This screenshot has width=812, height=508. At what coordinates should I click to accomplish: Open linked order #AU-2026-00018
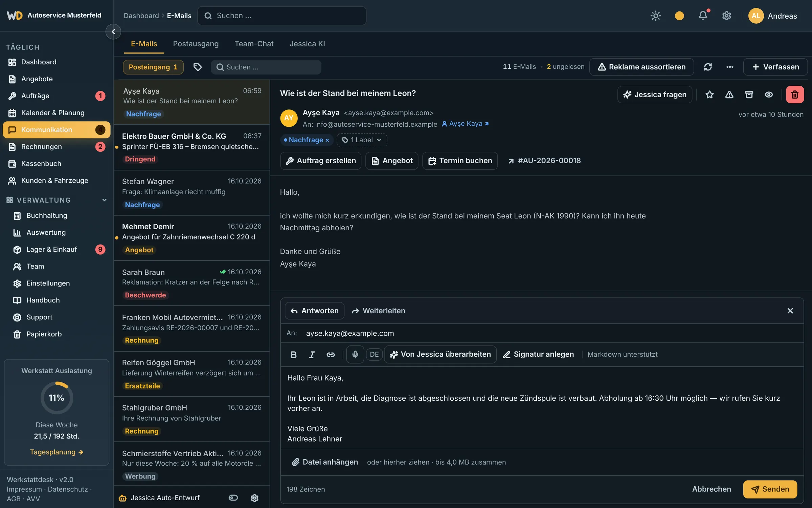(x=544, y=161)
